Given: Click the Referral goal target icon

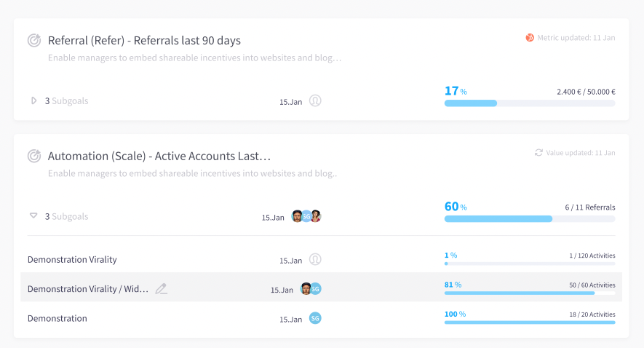Looking at the screenshot, I should tap(34, 41).
